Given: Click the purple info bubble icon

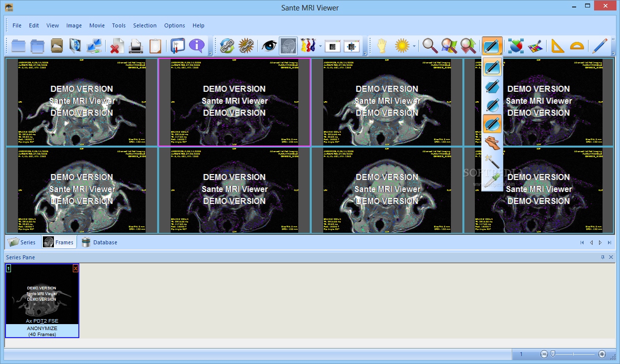Looking at the screenshot, I should tap(197, 46).
